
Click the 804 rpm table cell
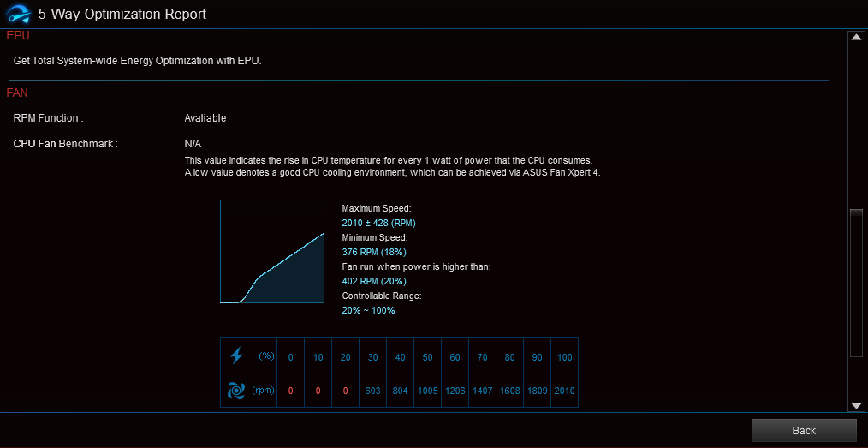[x=401, y=391]
